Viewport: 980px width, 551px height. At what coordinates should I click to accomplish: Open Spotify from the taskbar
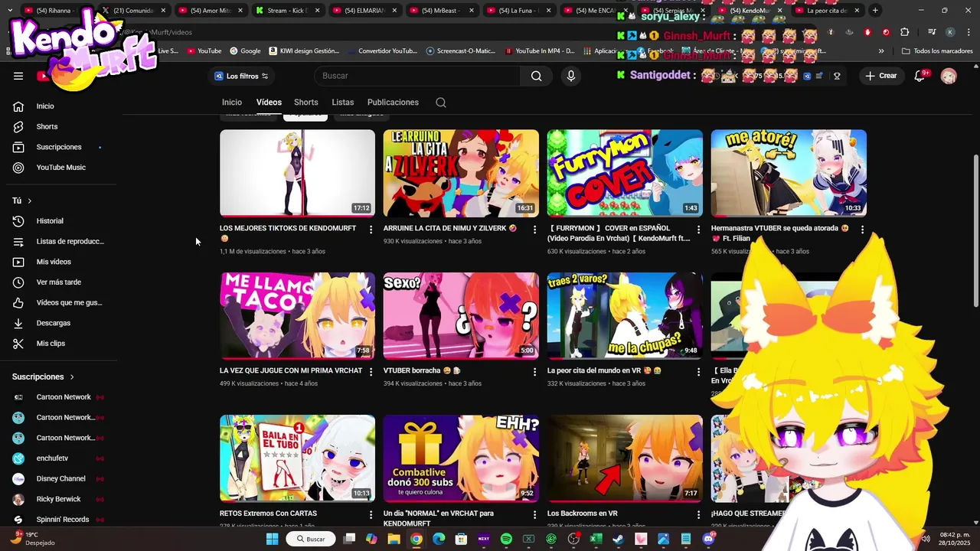[x=506, y=539]
